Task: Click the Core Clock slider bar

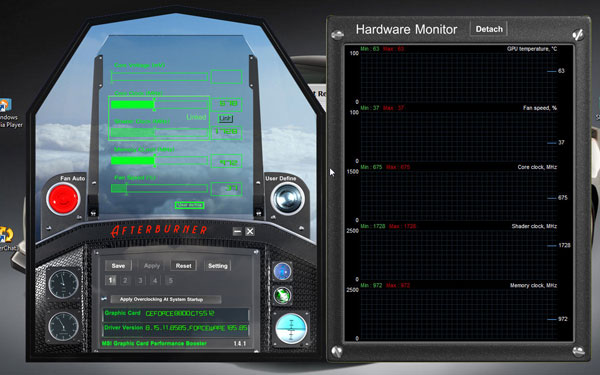Action: point(159,104)
